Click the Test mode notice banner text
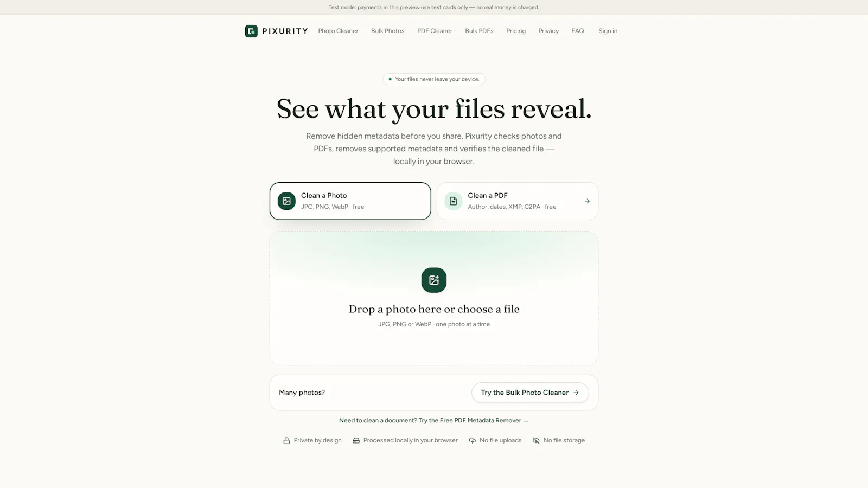The height and width of the screenshot is (488, 868). click(434, 8)
